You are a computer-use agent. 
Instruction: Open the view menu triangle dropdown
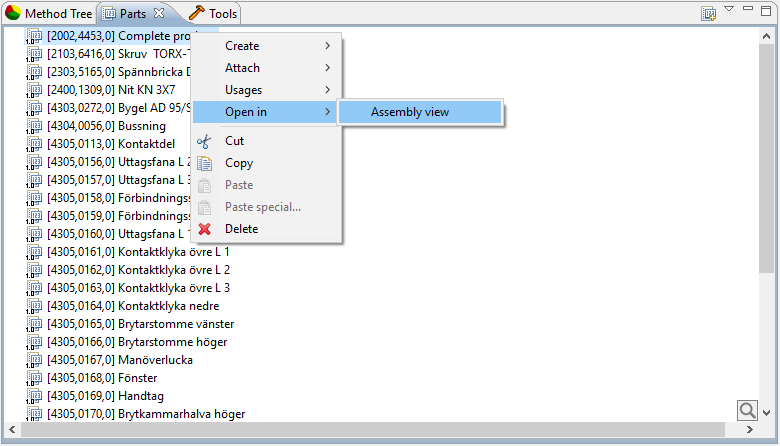coord(729,10)
